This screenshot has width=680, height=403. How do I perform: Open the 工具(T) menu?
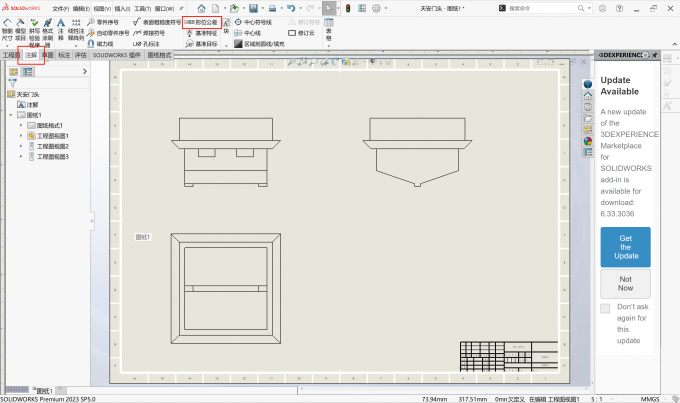pyautogui.click(x=143, y=9)
